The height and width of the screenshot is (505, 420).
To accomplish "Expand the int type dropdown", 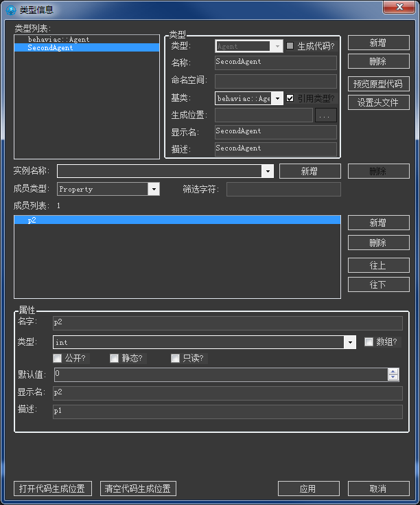I will [x=350, y=342].
